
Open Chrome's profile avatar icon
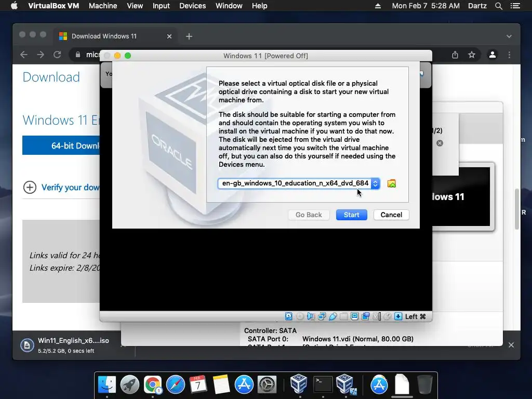pos(493,55)
